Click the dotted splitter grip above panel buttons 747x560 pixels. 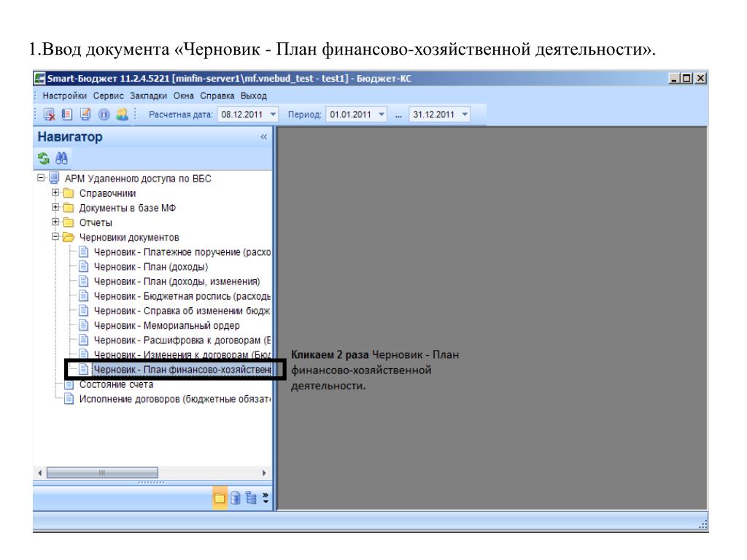pyautogui.click(x=150, y=483)
